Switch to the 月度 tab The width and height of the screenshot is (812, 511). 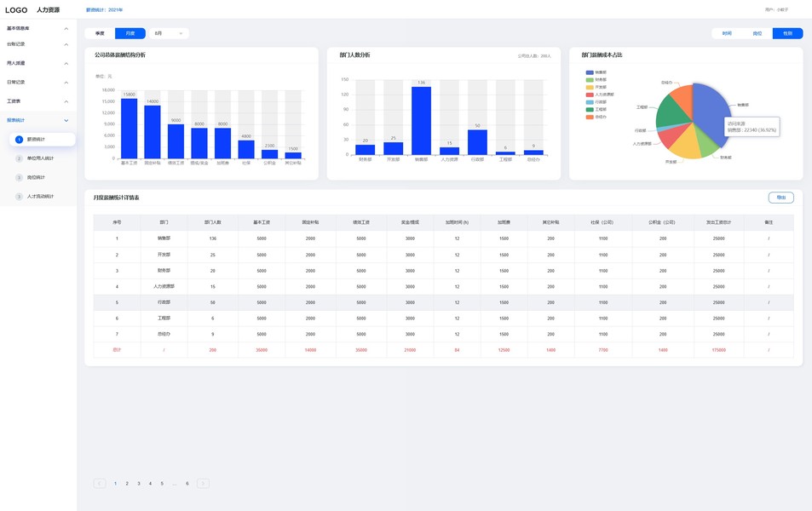coord(130,33)
